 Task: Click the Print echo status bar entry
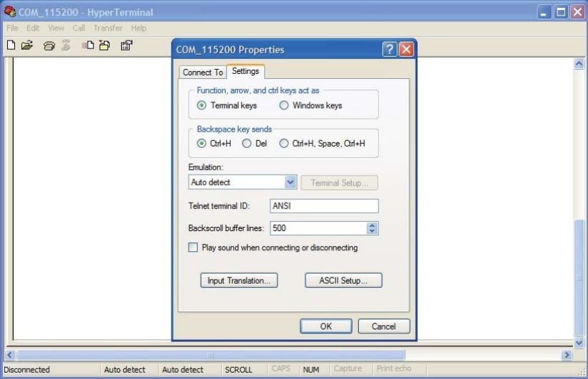tap(394, 368)
